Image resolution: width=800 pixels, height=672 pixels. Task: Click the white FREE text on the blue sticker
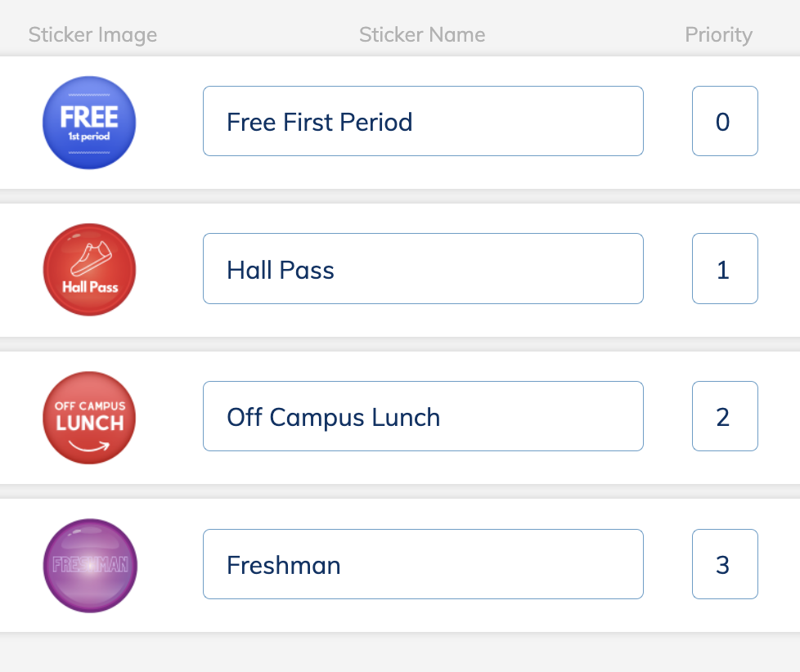(x=89, y=117)
